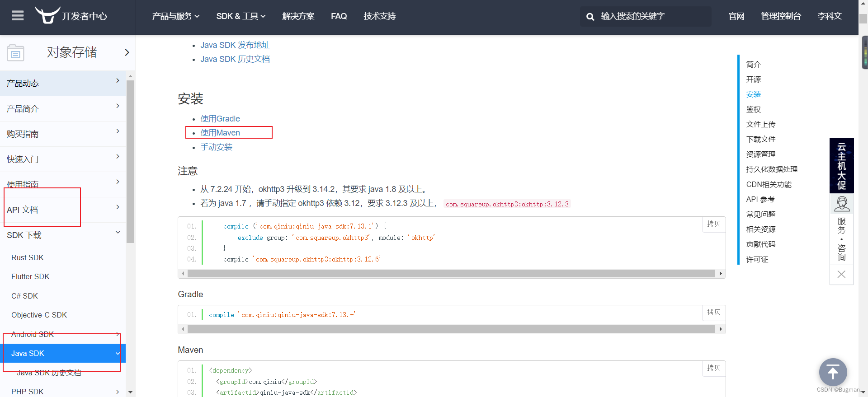Jump to 开源 in page outline
868x397 pixels.
753,79
